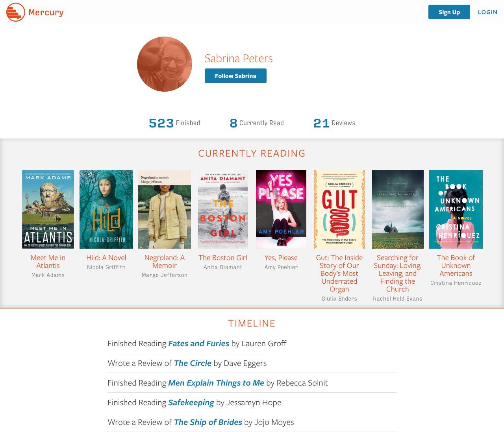Screen dimensions: 504x432
Task: Click author name Margo Jefferson
Action: (165, 275)
